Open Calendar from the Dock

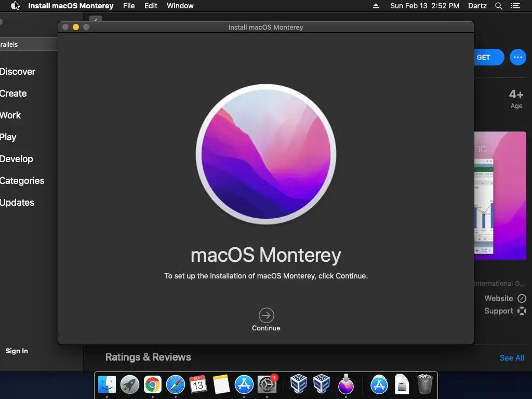coord(198,384)
